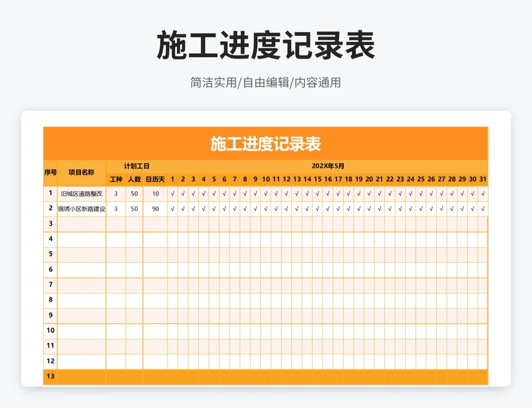The width and height of the screenshot is (532, 408).
Task: Select the 工种 sub-header cell
Action: (x=116, y=179)
